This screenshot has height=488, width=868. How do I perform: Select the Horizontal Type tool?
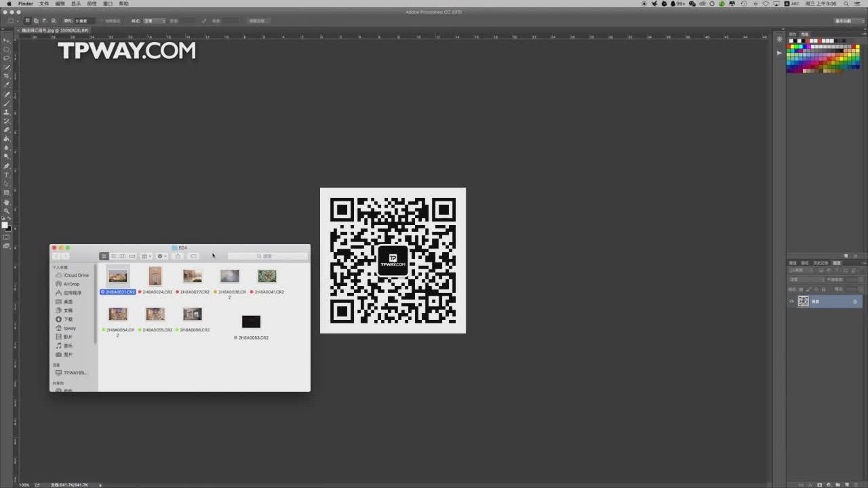(7, 176)
